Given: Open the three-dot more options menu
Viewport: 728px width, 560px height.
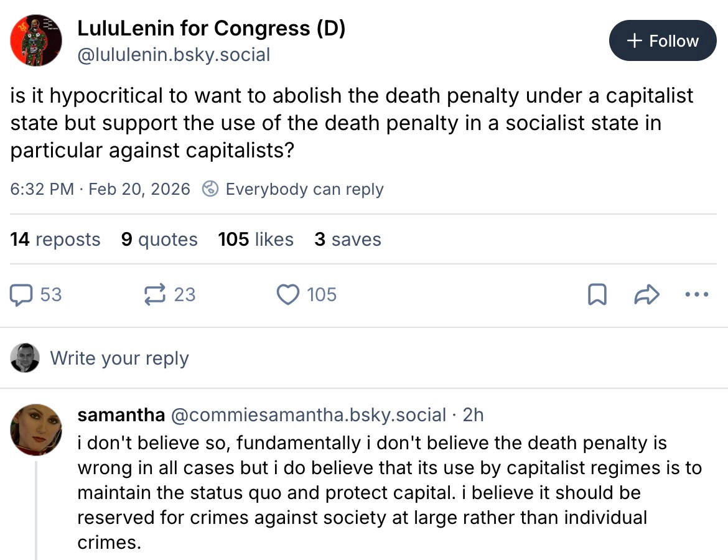Looking at the screenshot, I should (696, 295).
